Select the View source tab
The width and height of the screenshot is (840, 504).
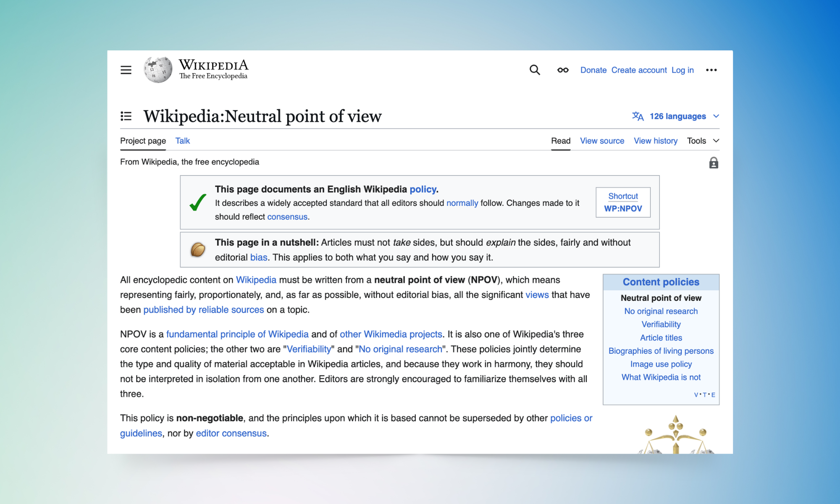click(x=602, y=141)
